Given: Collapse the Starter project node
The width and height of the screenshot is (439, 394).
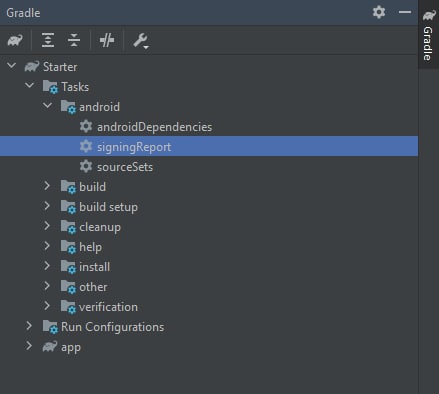Looking at the screenshot, I should 12,66.
